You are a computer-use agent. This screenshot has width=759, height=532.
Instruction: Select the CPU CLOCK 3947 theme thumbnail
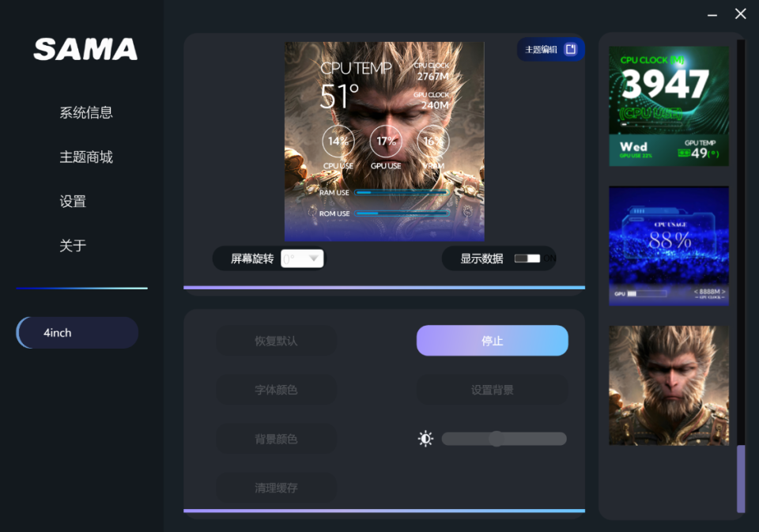(668, 105)
